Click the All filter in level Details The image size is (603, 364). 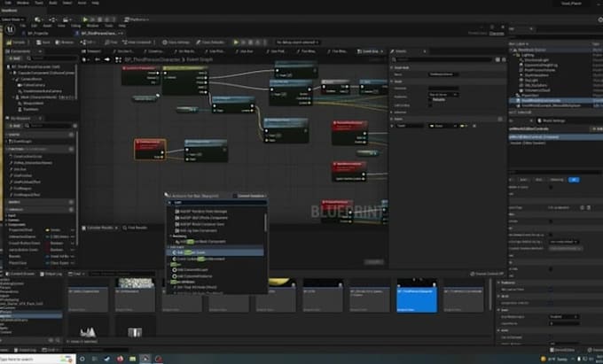click(574, 180)
